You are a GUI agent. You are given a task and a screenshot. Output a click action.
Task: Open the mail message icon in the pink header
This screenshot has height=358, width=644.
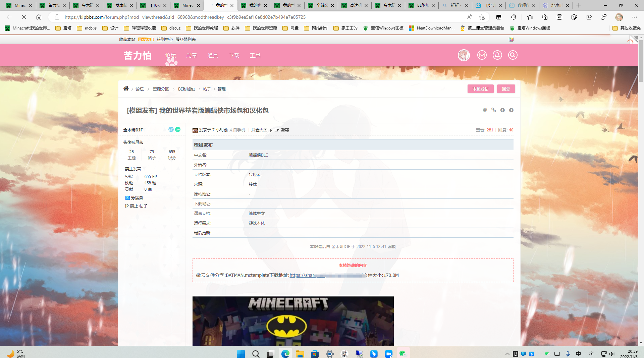coord(482,55)
